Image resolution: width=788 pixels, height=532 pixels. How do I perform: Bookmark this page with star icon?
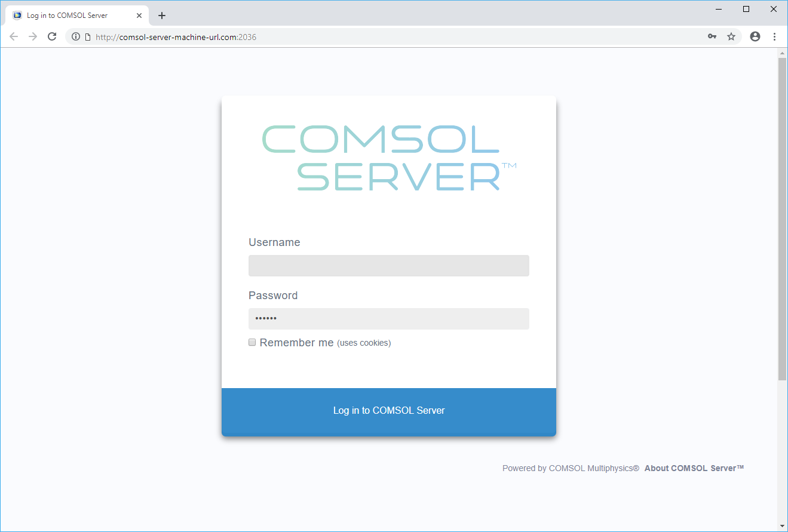(731, 36)
